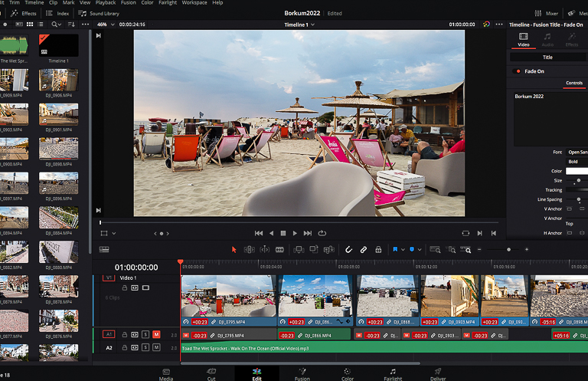Image resolution: width=588 pixels, height=381 pixels.
Task: Select Dynamic Trim mode tool
Action: click(264, 250)
